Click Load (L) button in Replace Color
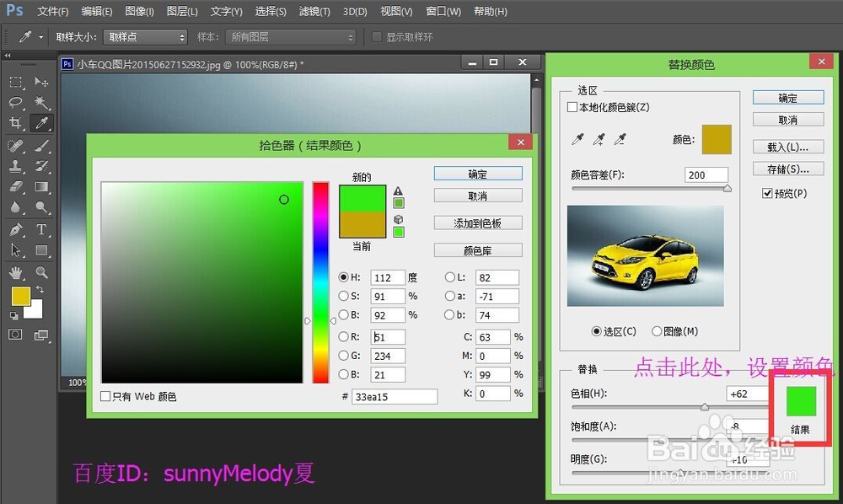 point(788,147)
